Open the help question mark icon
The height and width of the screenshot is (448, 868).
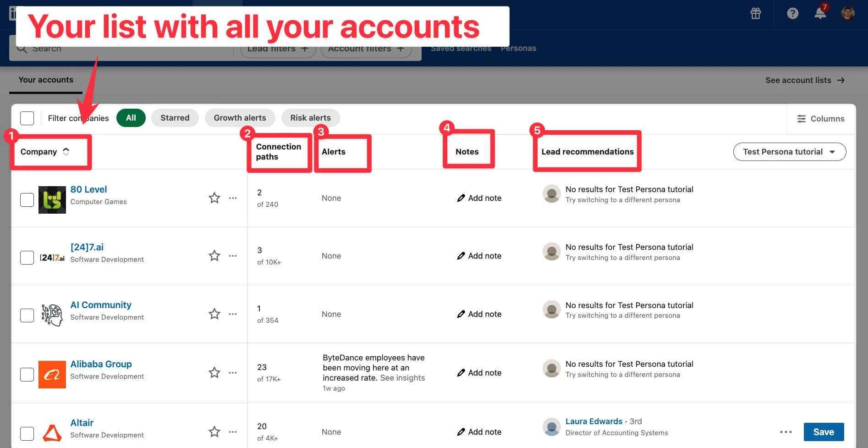coord(793,13)
